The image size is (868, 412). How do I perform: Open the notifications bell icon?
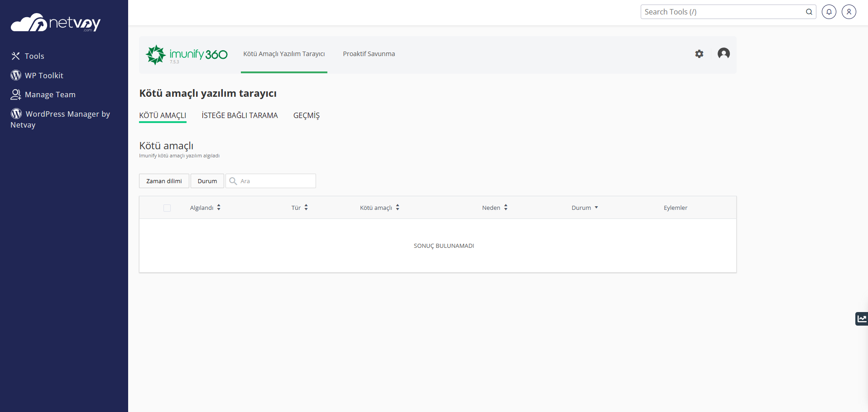click(829, 12)
